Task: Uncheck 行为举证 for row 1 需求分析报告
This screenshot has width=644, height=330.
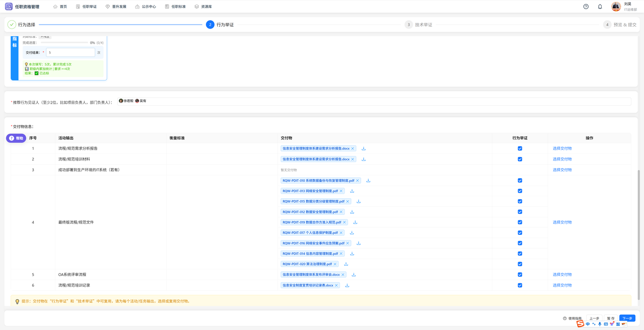Action: click(x=520, y=148)
